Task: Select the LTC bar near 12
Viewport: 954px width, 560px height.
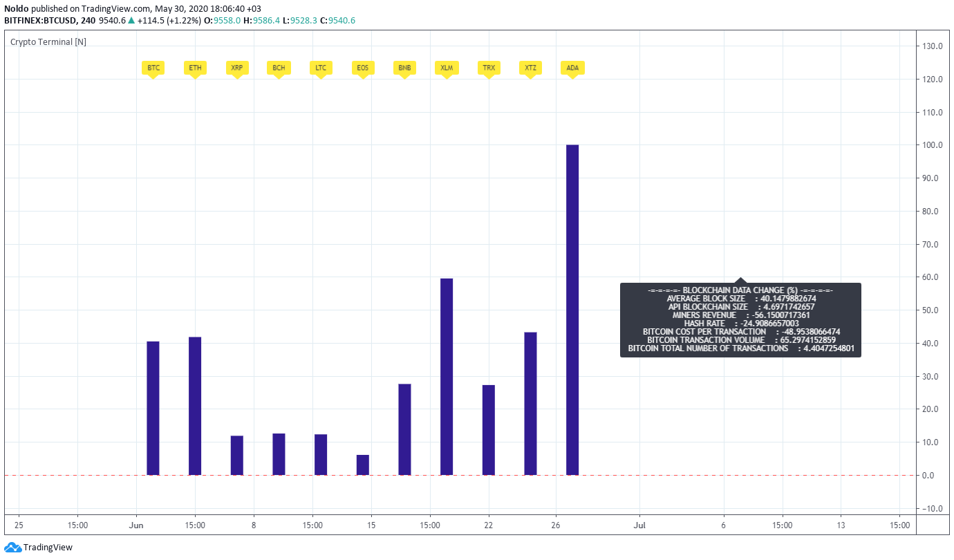Action: (x=321, y=455)
